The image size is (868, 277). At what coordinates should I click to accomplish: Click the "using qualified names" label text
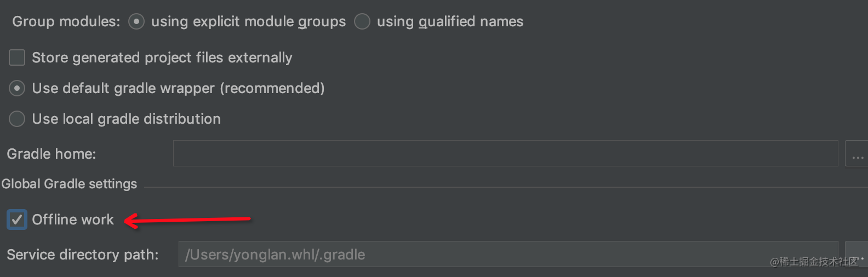tap(450, 21)
